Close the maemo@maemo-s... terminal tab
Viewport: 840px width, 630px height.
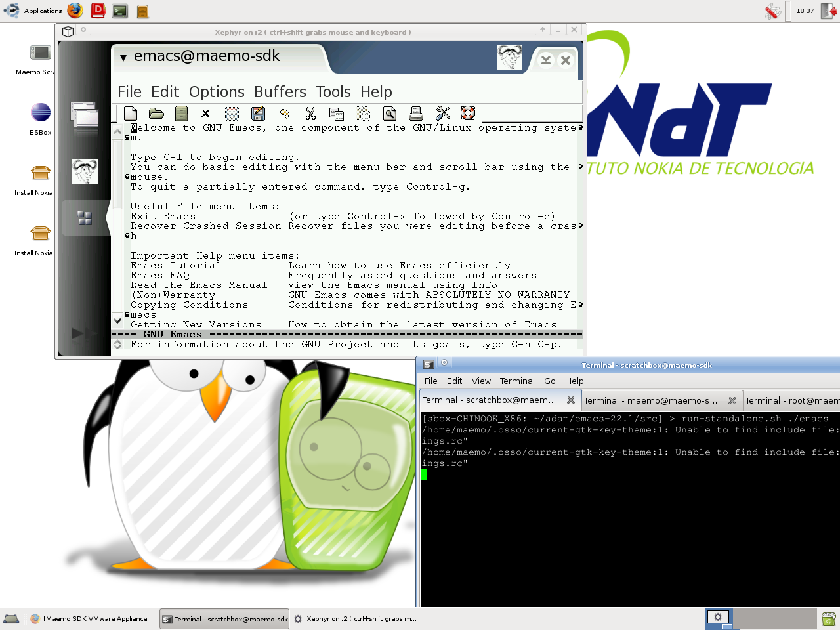point(732,400)
